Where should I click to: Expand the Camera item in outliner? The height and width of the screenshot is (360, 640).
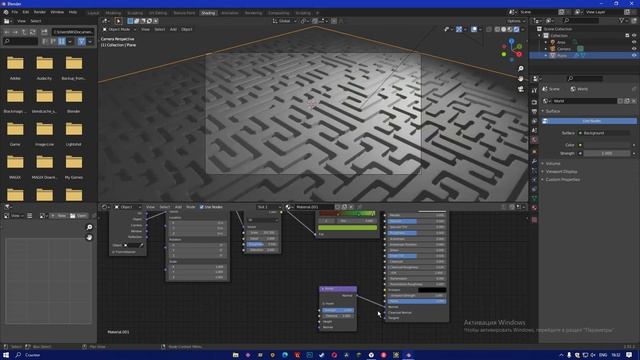(x=546, y=49)
